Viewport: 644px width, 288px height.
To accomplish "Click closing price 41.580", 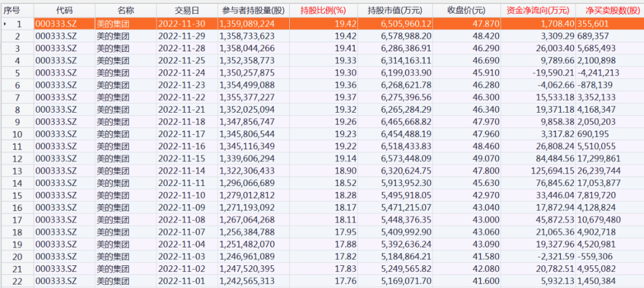I will tap(488, 256).
